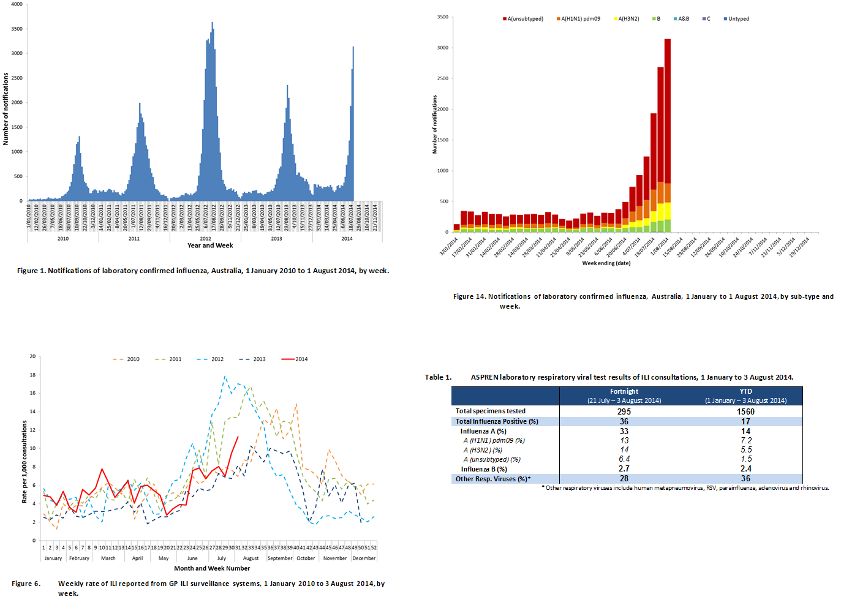Click the 'Month and Week Number' axis title
This screenshot has height=616, width=841.
212,568
